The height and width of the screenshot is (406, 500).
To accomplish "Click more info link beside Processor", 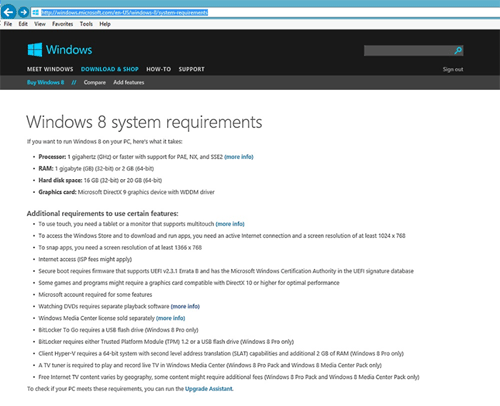I will click(x=239, y=157).
